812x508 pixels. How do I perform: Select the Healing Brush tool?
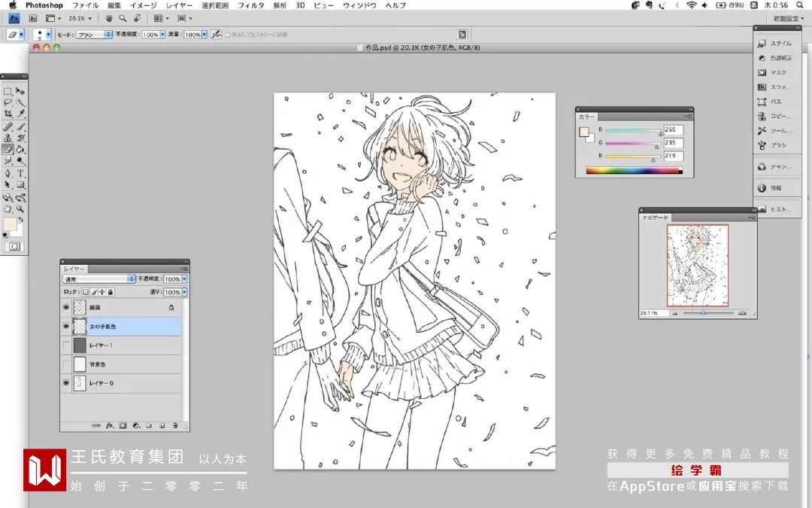[8, 127]
